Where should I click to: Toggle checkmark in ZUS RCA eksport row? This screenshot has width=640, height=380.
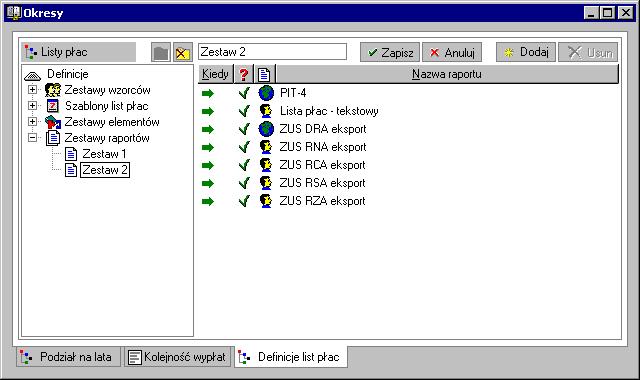(244, 165)
